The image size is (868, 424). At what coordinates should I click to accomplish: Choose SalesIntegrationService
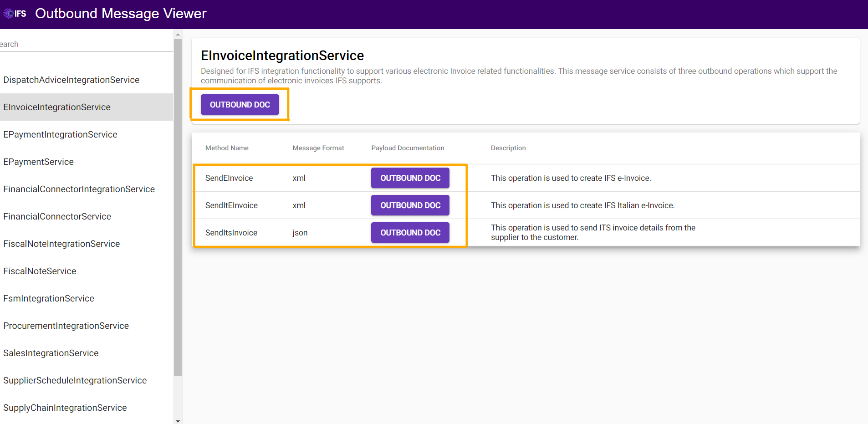point(51,353)
